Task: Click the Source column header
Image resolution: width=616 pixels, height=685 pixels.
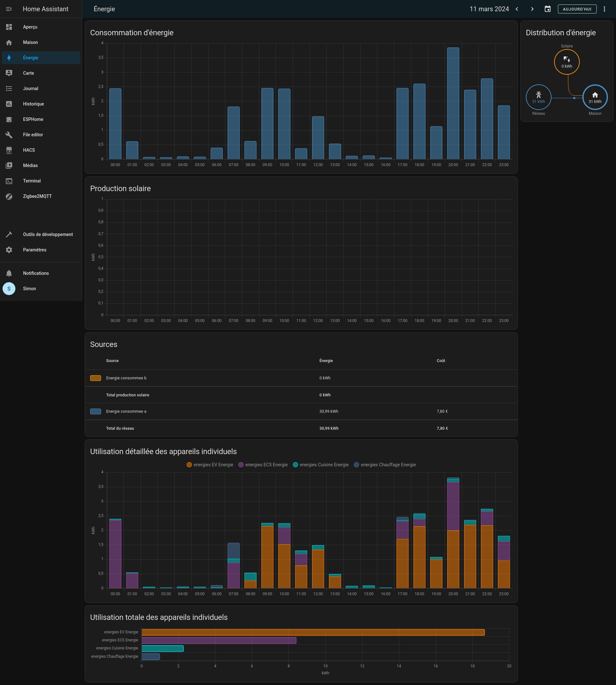Action: tap(112, 361)
